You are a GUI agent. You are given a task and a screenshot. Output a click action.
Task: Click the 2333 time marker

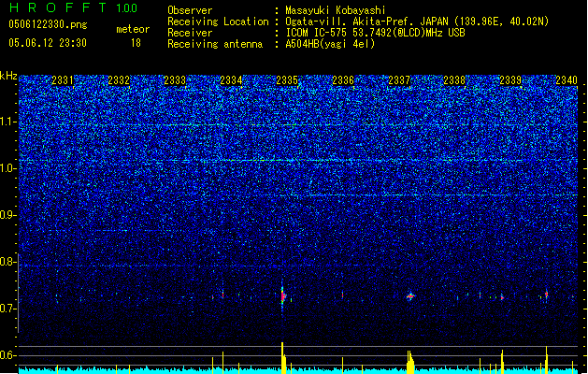coord(175,80)
